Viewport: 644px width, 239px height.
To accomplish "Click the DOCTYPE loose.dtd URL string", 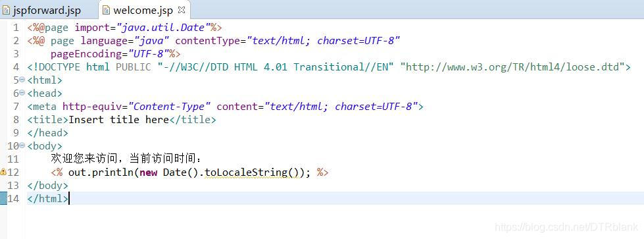I will [x=512, y=67].
